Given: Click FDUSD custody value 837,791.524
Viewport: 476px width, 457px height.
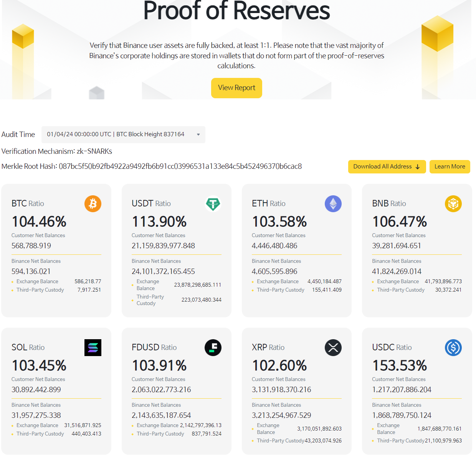Looking at the screenshot, I should [207, 434].
